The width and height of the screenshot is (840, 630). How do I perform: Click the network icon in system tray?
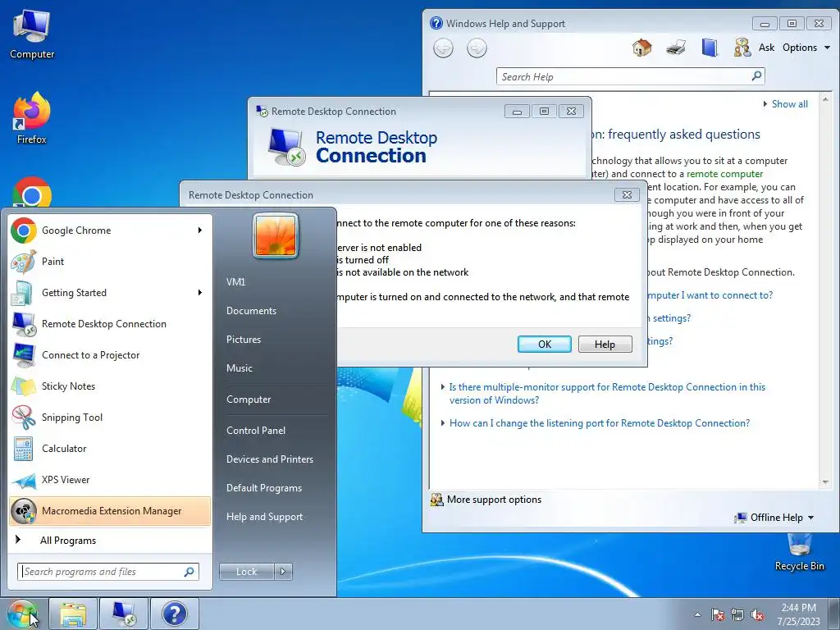pyautogui.click(x=737, y=615)
